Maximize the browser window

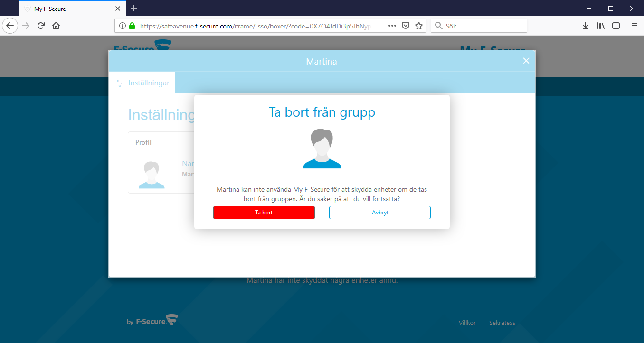click(611, 8)
